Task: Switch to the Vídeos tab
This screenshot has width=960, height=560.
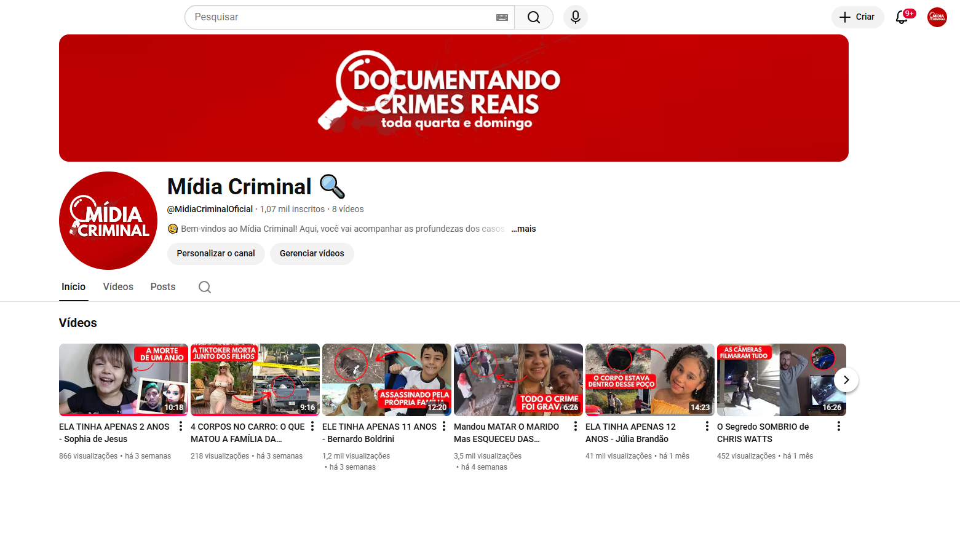Action: point(118,287)
